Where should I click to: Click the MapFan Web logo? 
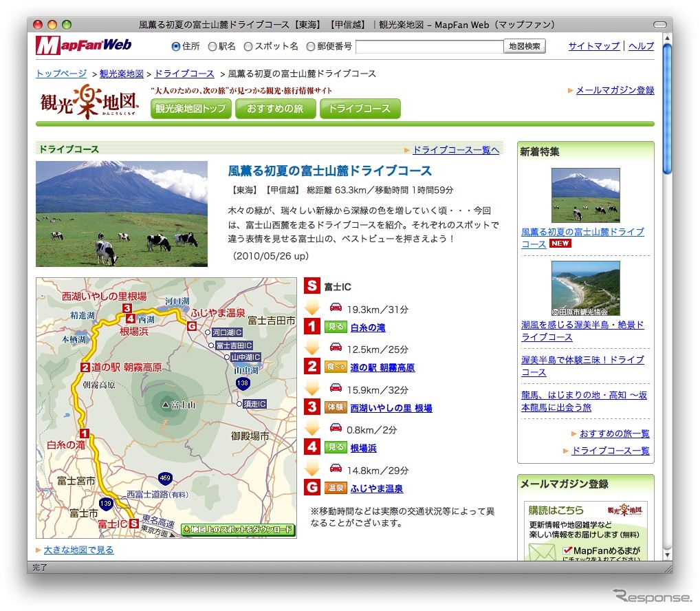(x=83, y=46)
